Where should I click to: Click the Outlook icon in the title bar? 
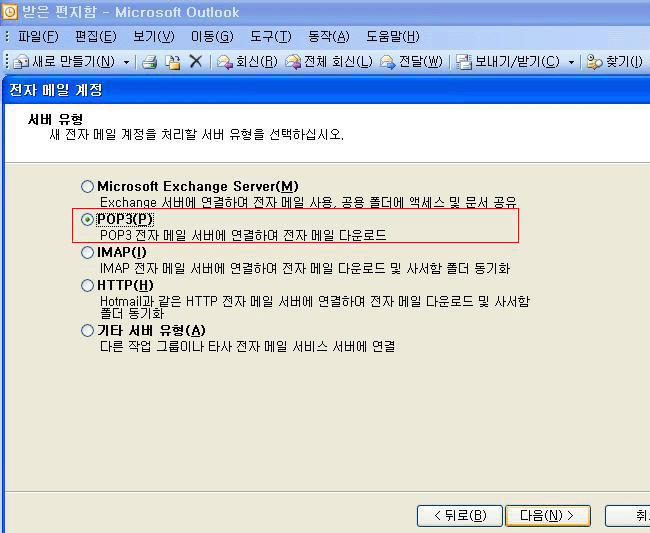click(10, 12)
